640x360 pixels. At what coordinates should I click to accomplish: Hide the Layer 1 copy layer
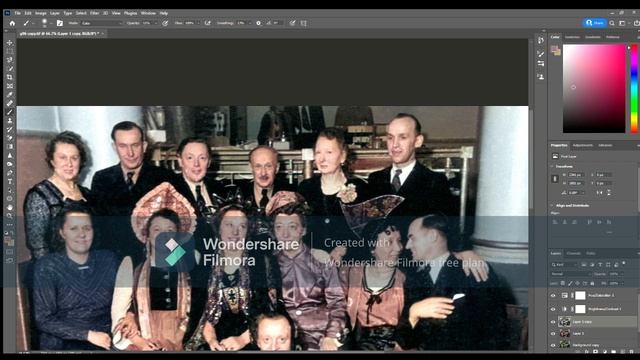[x=553, y=322]
